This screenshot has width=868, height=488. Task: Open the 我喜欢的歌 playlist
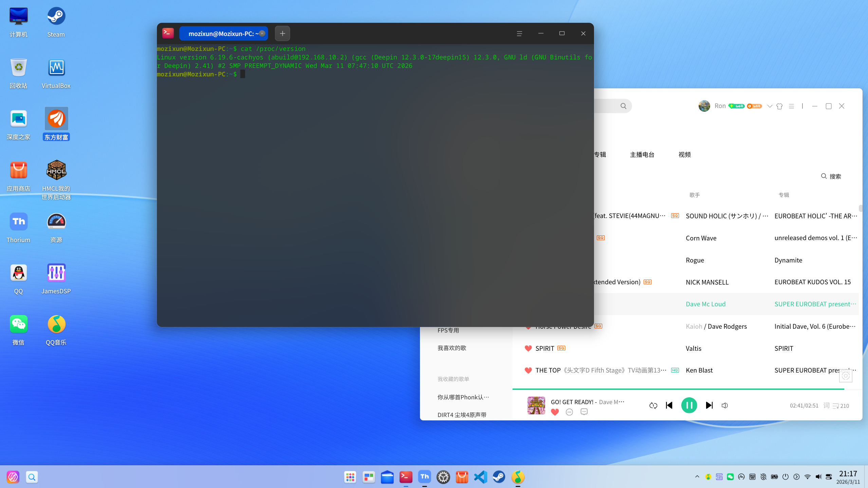pos(451,348)
